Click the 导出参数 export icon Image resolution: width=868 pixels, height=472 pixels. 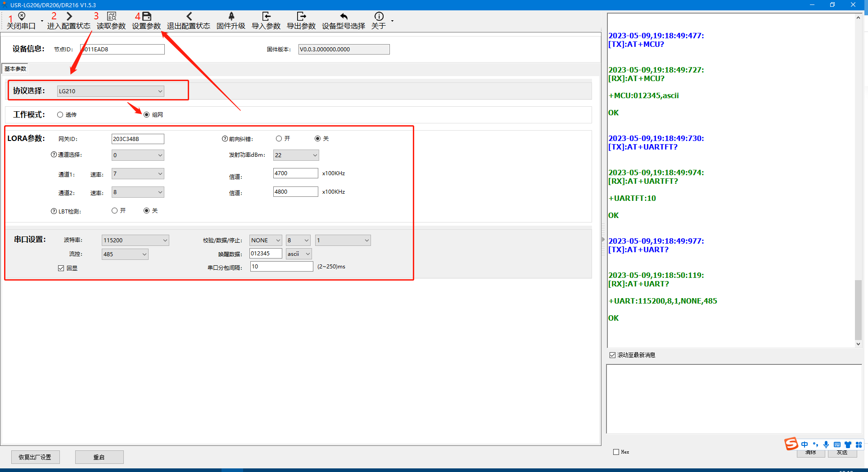tap(301, 17)
